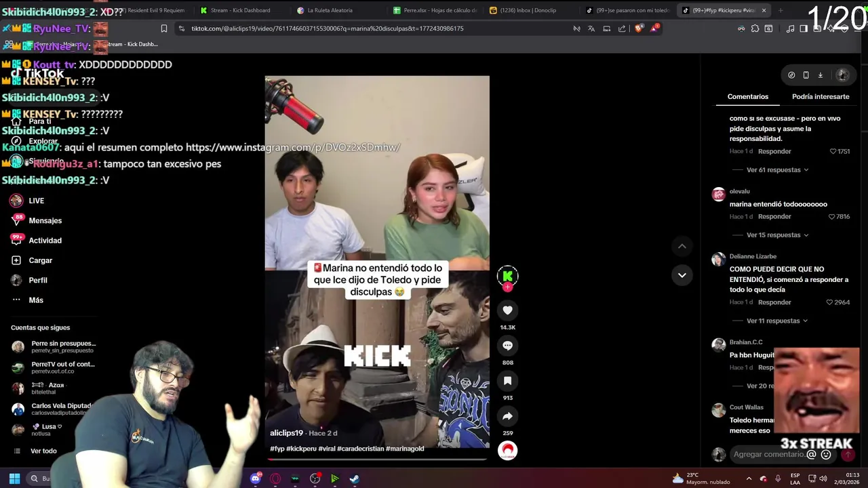Open OBS Studio from taskbar
868x488 pixels.
tap(315, 479)
